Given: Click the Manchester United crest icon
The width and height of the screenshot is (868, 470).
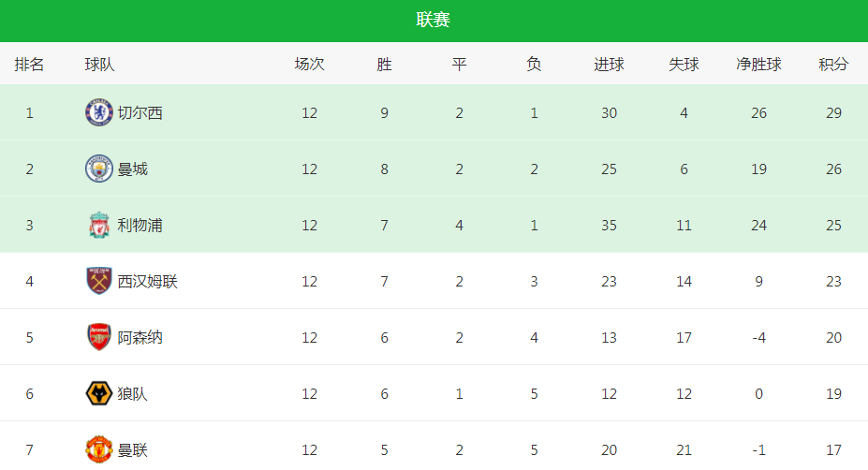Looking at the screenshot, I should [99, 449].
